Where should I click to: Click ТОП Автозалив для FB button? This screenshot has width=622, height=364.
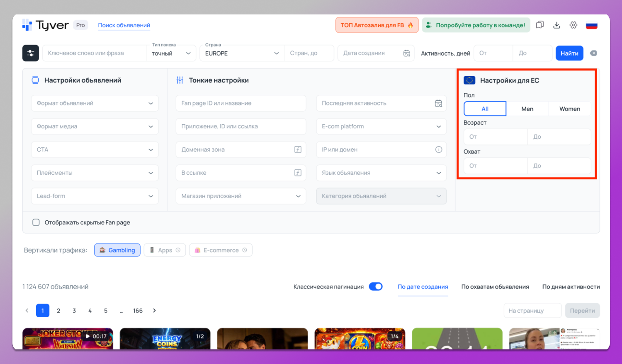pos(377,25)
